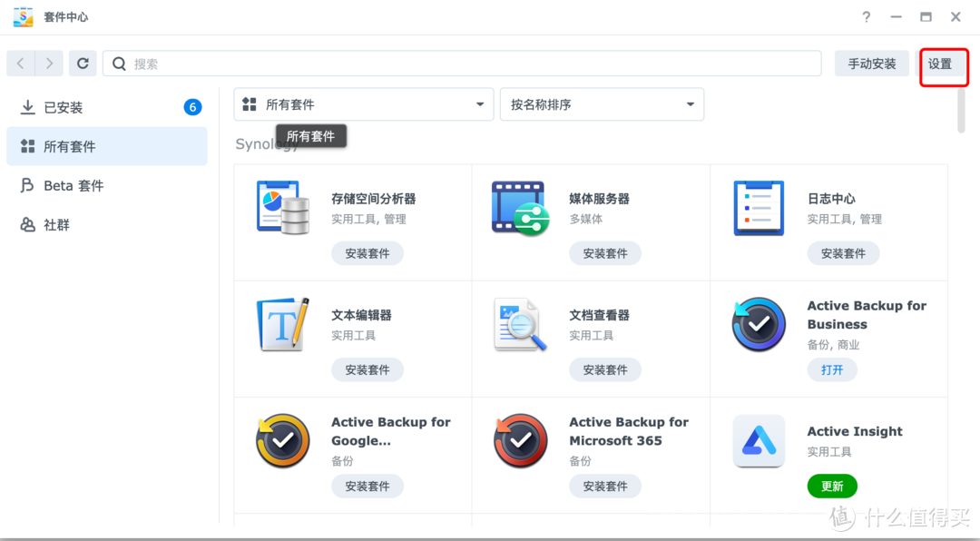Install 文本编辑器 with 安装套件
The image size is (980, 541).
tap(367, 369)
